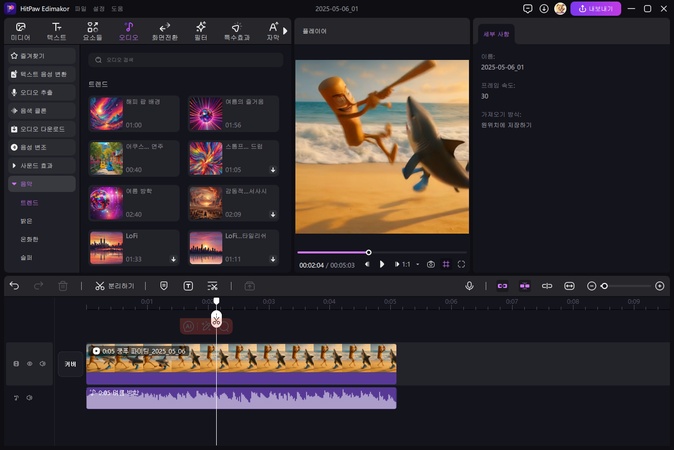
Task: Open Audio Extract (오디오 추출)
Action: (42, 92)
